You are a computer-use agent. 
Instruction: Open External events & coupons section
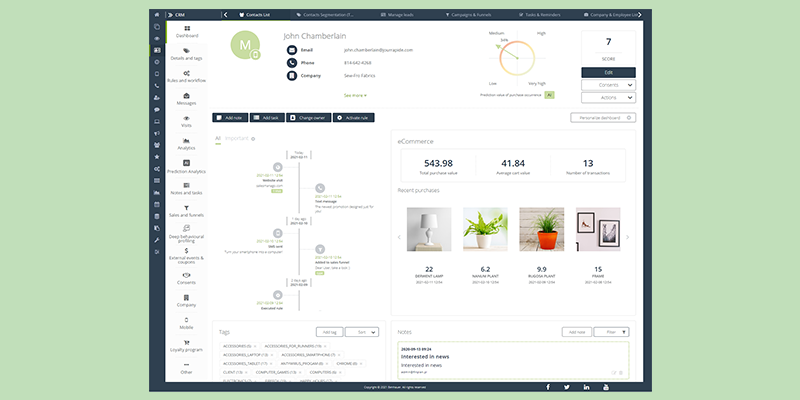[x=186, y=256]
